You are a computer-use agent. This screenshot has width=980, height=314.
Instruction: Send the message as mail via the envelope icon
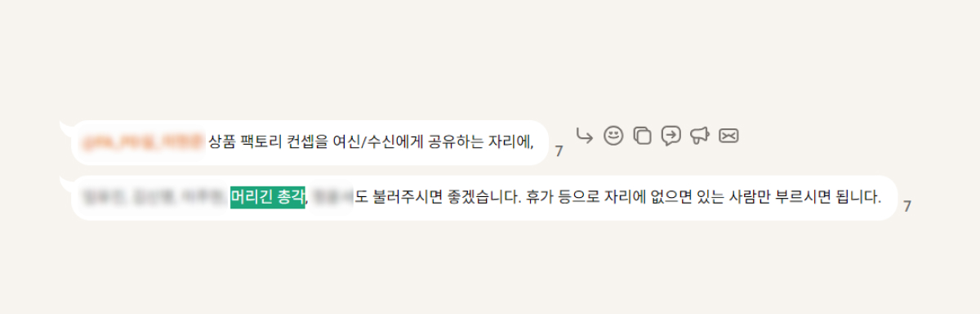[x=728, y=136]
